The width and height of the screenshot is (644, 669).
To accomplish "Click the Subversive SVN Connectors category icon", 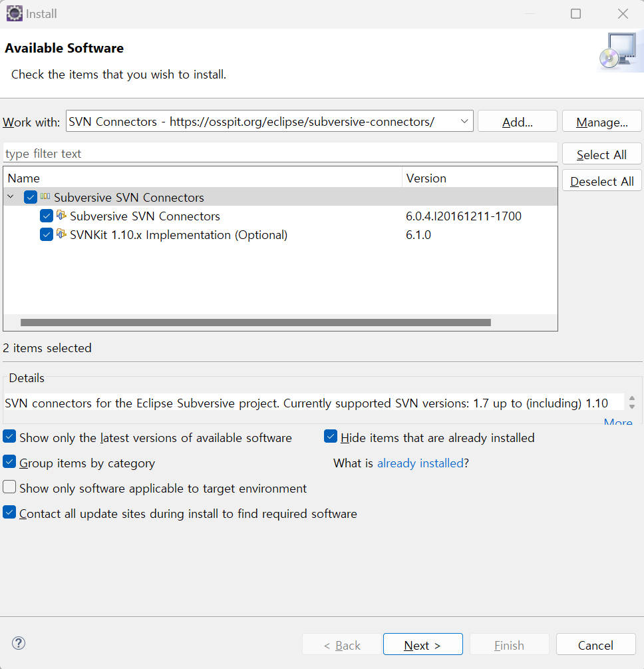I will 45,197.
